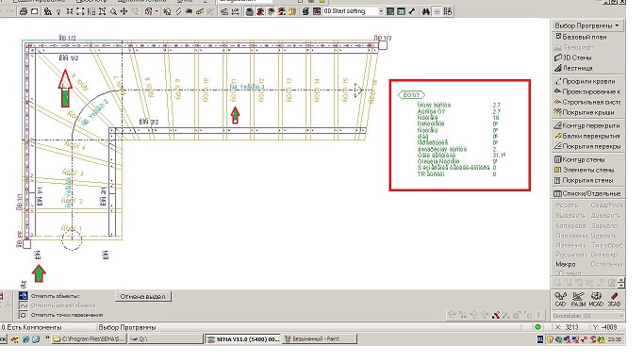Open Стропильная система program
644x362 pixels.
click(x=587, y=102)
